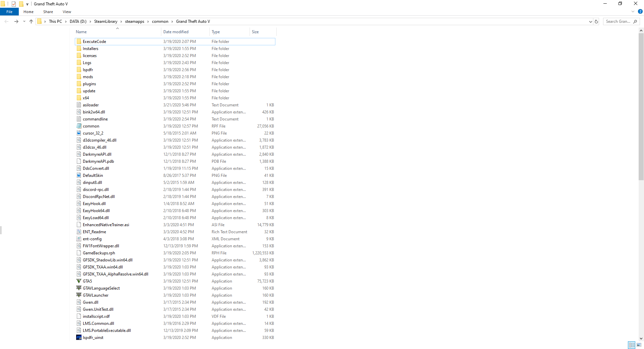Image resolution: width=644 pixels, height=349 pixels.
Task: Navigate to DATA (D:) in breadcrumb
Action: (x=78, y=21)
